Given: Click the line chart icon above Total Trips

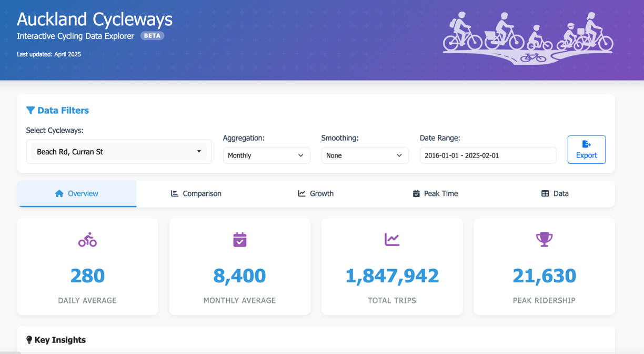Looking at the screenshot, I should pyautogui.click(x=392, y=240).
